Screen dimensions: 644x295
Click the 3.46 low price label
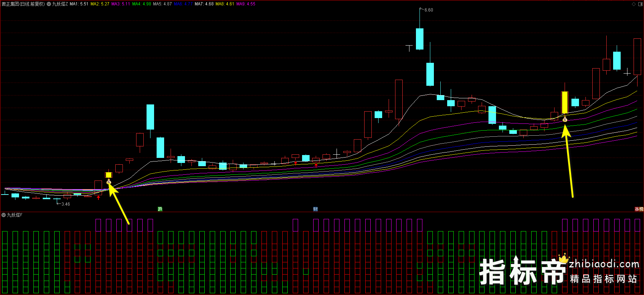[x=66, y=204]
